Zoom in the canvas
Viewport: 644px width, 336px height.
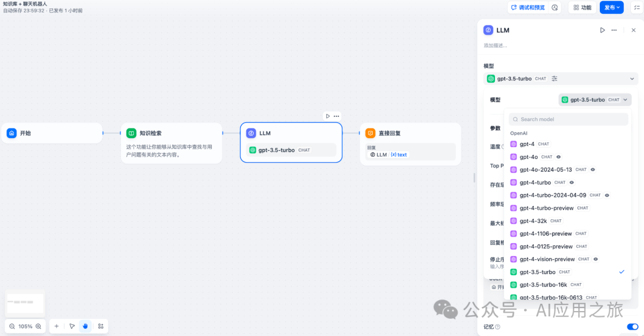[x=38, y=326]
